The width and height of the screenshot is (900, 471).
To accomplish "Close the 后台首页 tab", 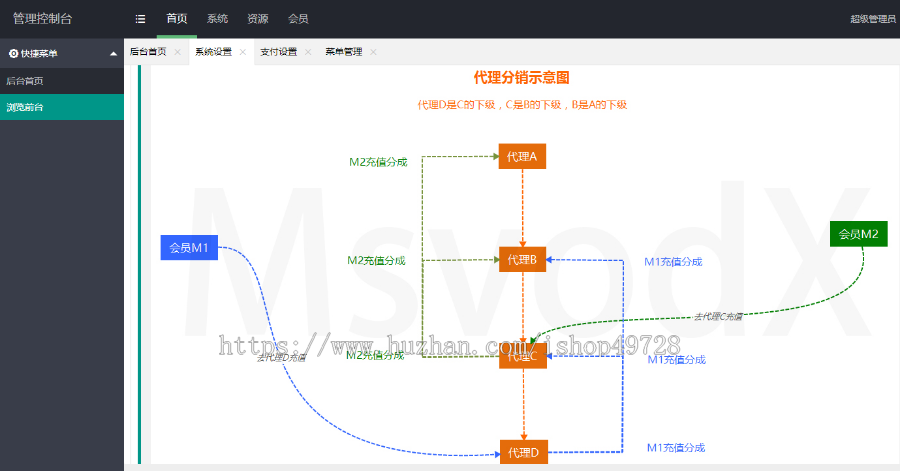I will point(177,52).
